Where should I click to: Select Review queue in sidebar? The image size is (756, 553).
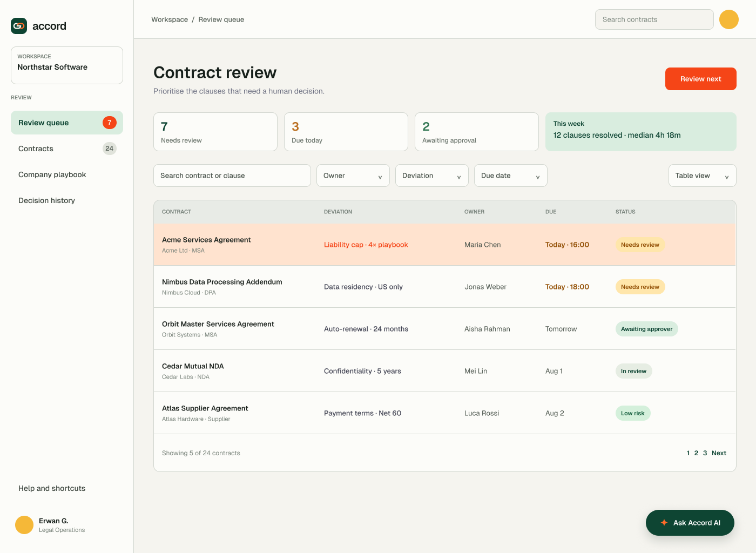(67, 123)
